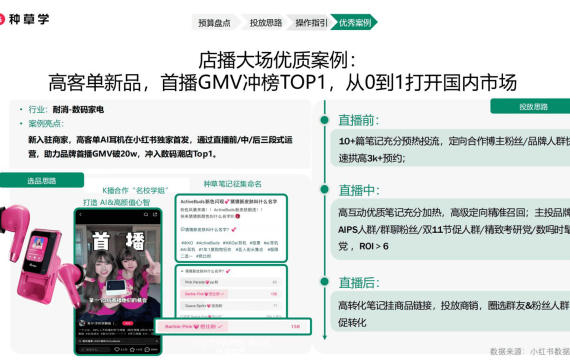Click the 案例亮点: label

point(46,124)
